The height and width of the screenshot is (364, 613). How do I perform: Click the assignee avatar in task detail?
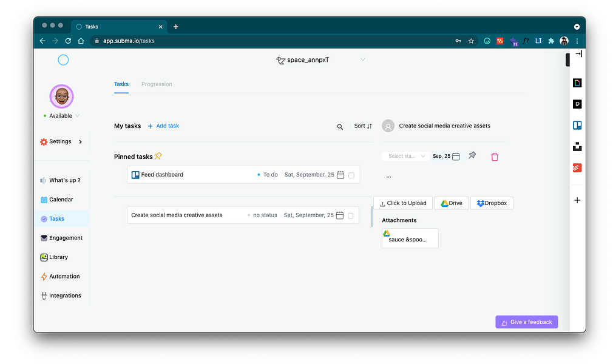pos(388,126)
